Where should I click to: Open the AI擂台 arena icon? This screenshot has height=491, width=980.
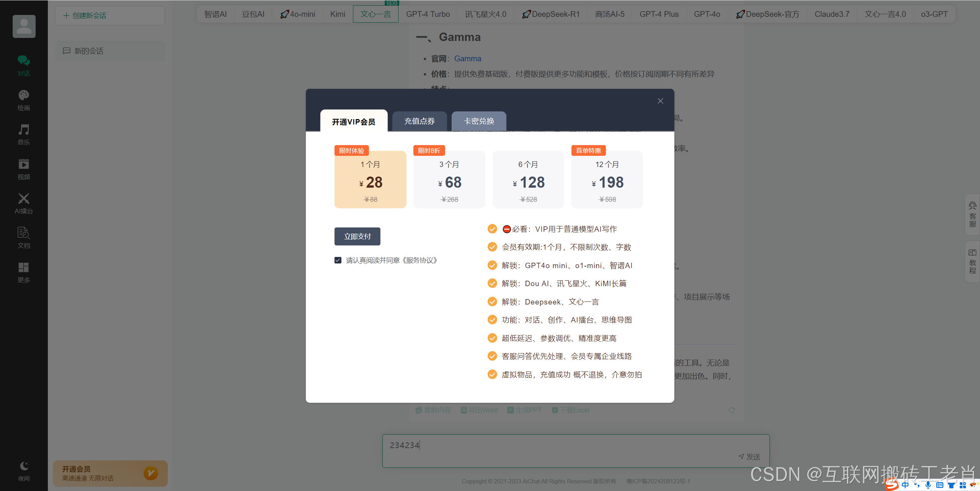[24, 199]
